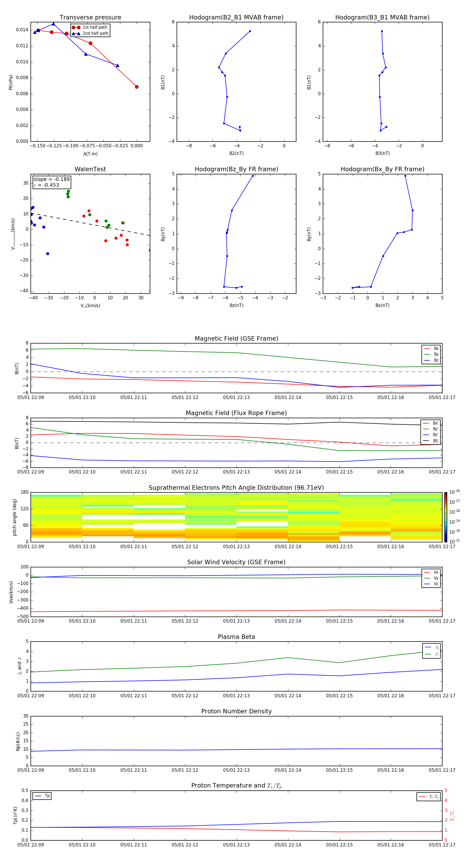Viewport: 473px width, 868px height.
Task: Click the Bz' legend entry in Flux Rope plot
Action: (431, 435)
